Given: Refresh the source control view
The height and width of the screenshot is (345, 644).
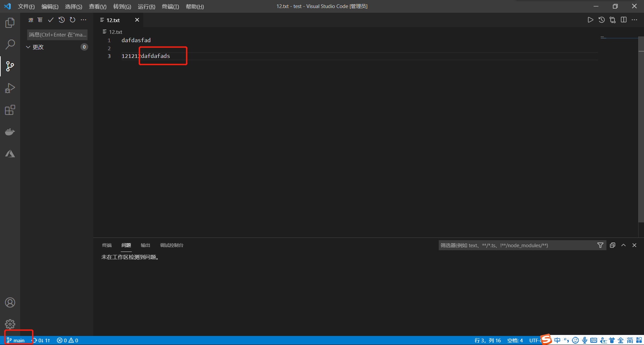Looking at the screenshot, I should pos(72,20).
